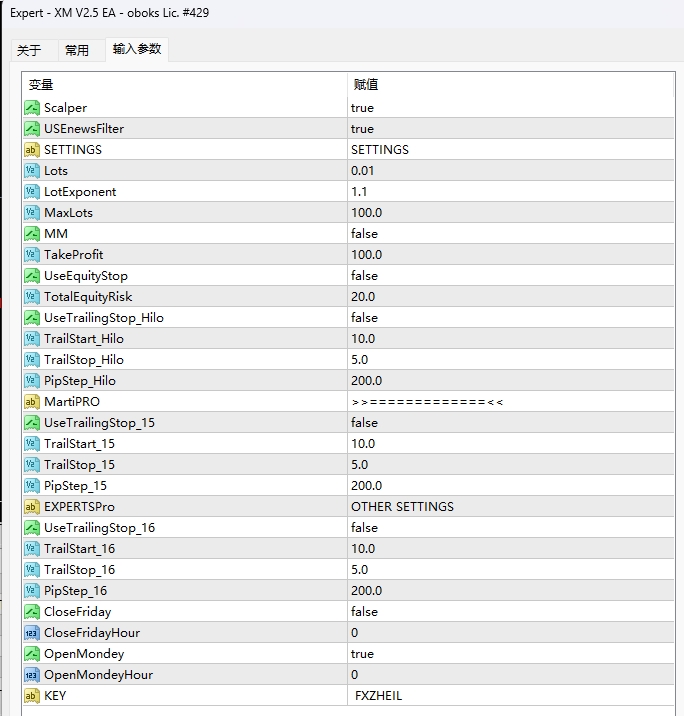Click the icon beside LotExponent
This screenshot has height=716, width=684.
(x=32, y=192)
